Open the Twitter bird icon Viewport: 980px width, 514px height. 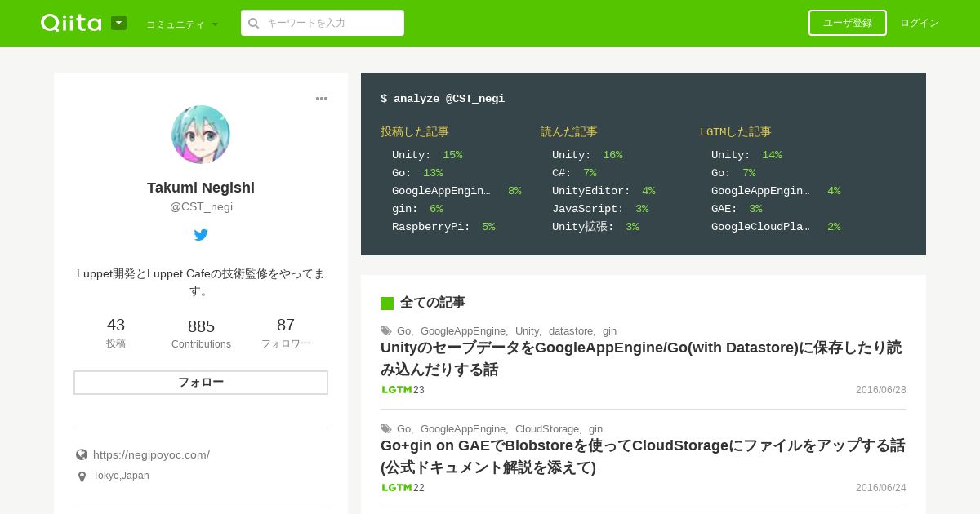pyautogui.click(x=201, y=235)
